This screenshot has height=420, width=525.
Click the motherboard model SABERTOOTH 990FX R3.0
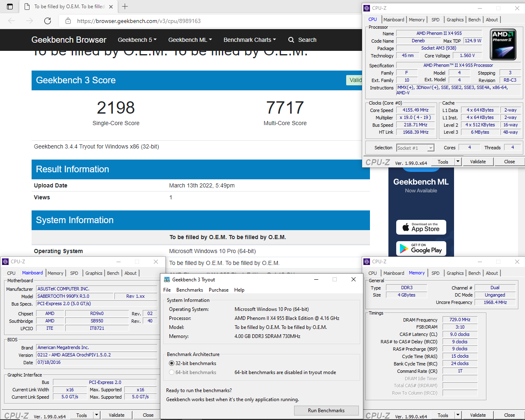pos(75,296)
